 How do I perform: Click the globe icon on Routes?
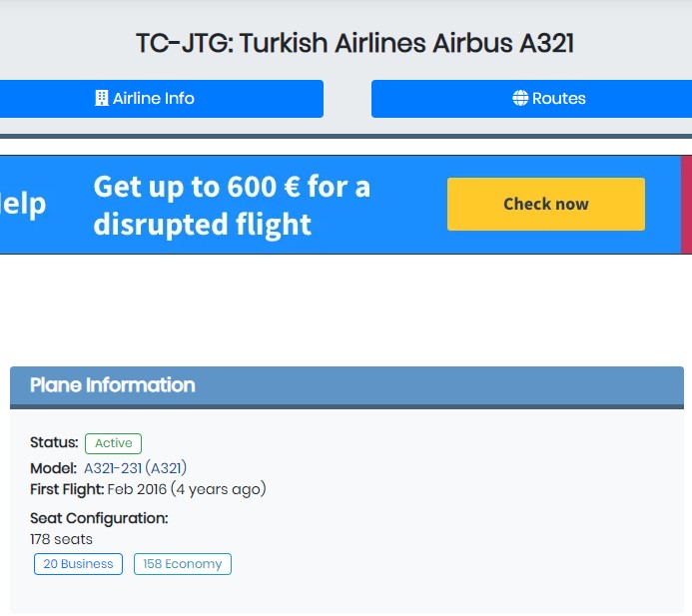point(520,98)
